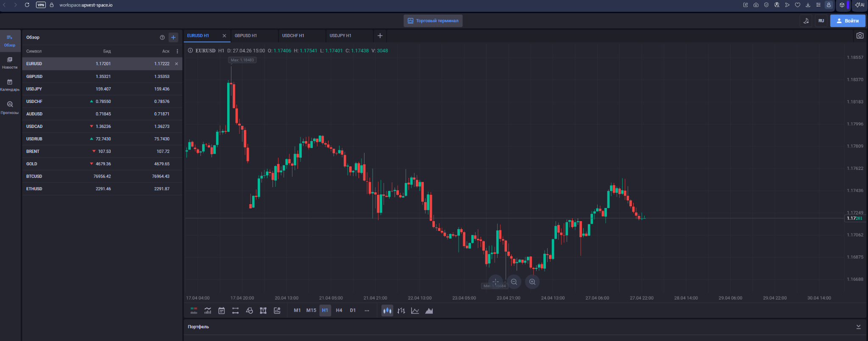Select the shapes drawing tool icon
Viewport: 868px width, 341px height.
(249, 311)
